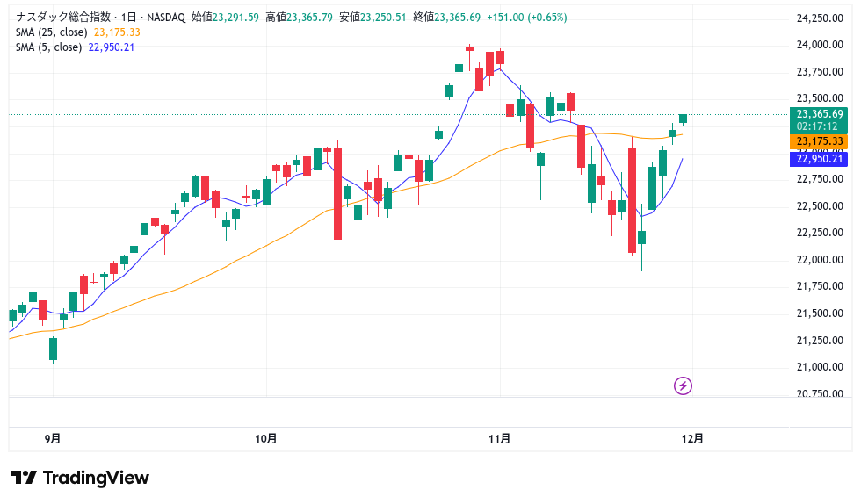The height and width of the screenshot is (504, 861).
Task: Click the 12月 time axis label
Action: point(692,438)
